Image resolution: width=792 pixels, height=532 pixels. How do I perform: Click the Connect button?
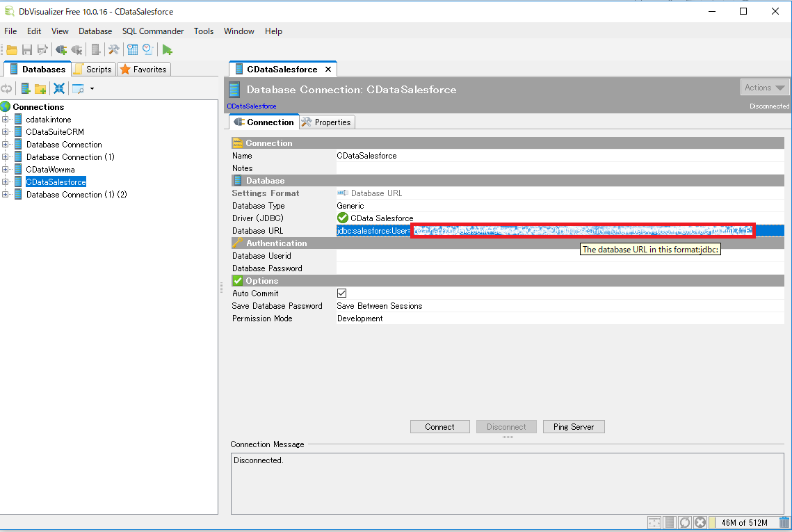[x=440, y=427]
